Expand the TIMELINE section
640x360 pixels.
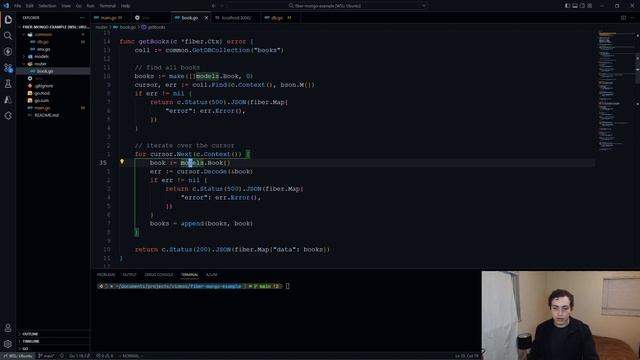point(53,341)
